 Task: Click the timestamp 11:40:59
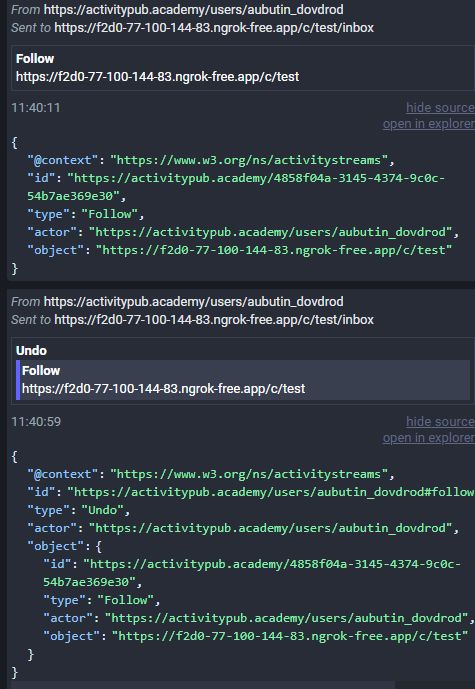point(36,422)
